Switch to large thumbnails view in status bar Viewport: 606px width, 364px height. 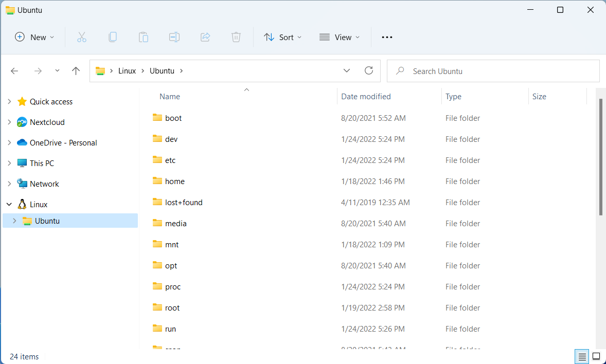click(596, 356)
